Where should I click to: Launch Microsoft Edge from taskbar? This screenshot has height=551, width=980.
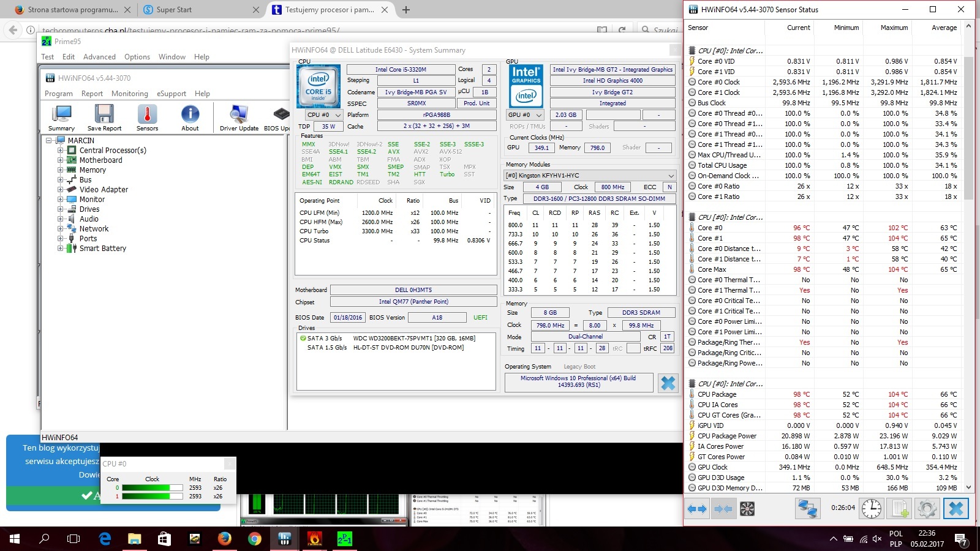coord(105,539)
